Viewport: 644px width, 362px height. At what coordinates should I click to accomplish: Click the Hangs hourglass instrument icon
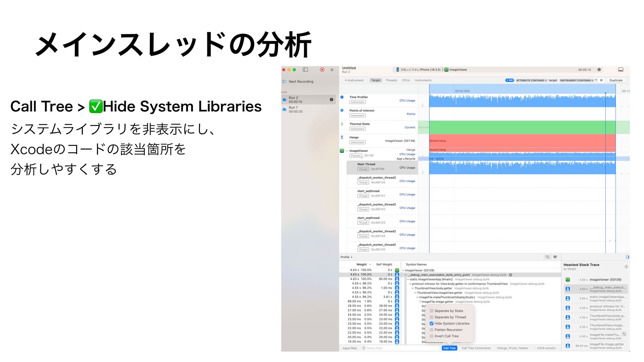coord(342,137)
